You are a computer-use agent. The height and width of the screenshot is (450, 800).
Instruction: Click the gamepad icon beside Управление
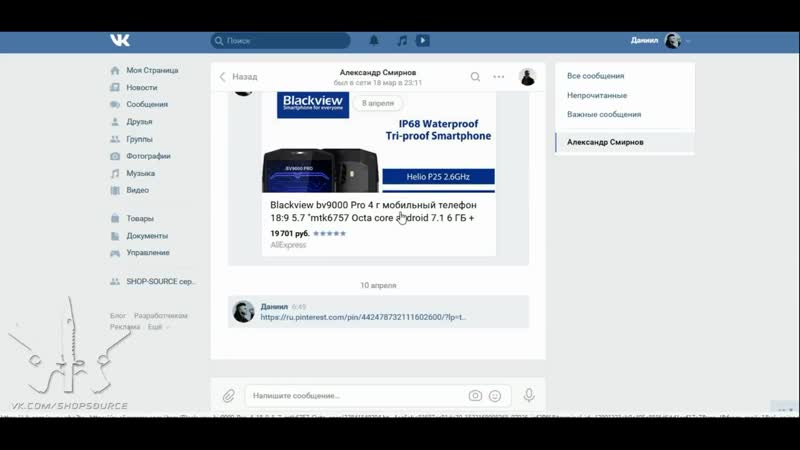(x=115, y=253)
